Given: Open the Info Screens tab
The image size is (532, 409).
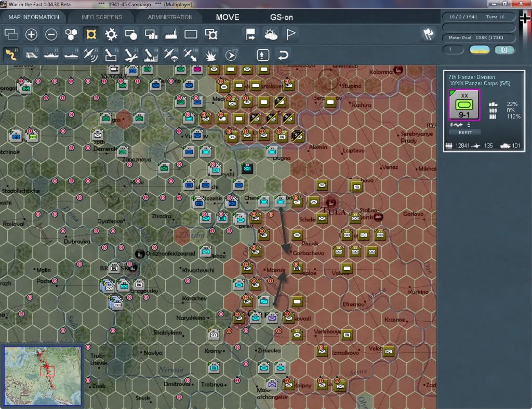Looking at the screenshot, I should (101, 17).
